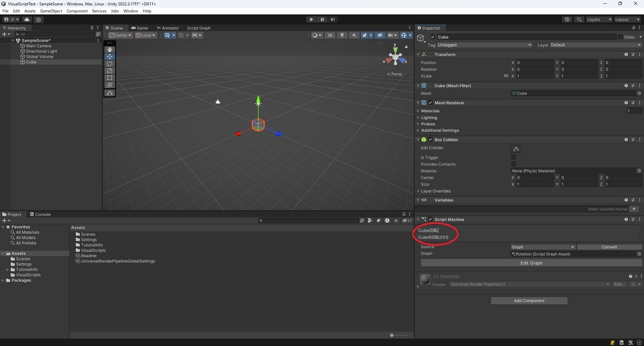Open the Undo History icon
The height and width of the screenshot is (346, 644).
tap(567, 19)
